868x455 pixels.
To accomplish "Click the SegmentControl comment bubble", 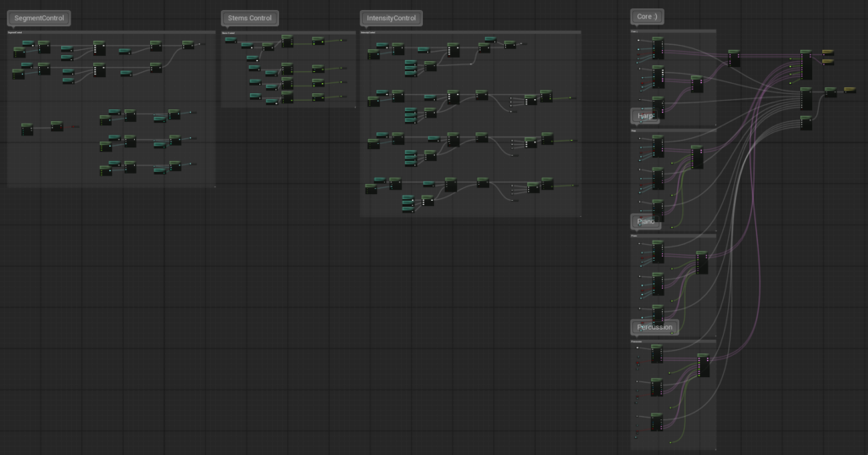I will pyautogui.click(x=39, y=18).
